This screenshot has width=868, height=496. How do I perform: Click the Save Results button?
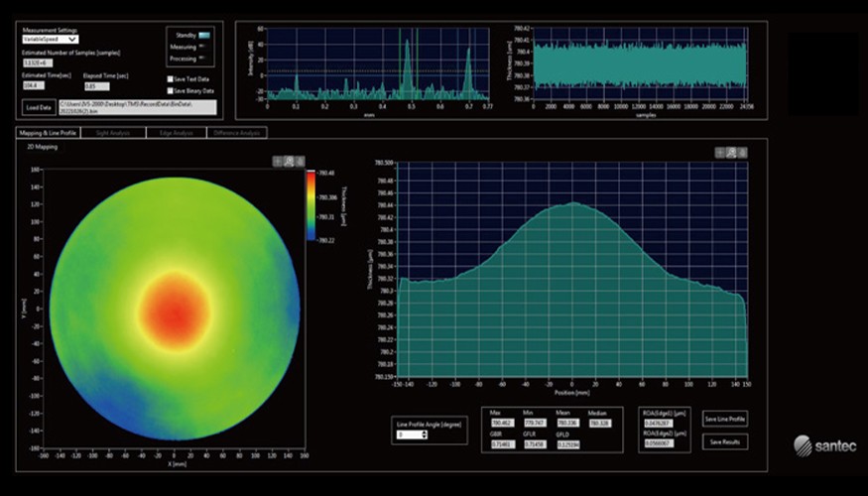[725, 441]
